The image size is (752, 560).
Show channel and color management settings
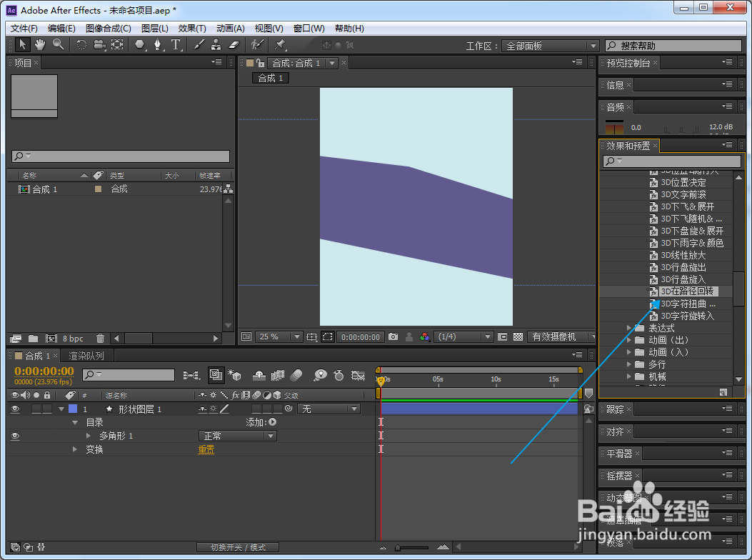pos(424,337)
